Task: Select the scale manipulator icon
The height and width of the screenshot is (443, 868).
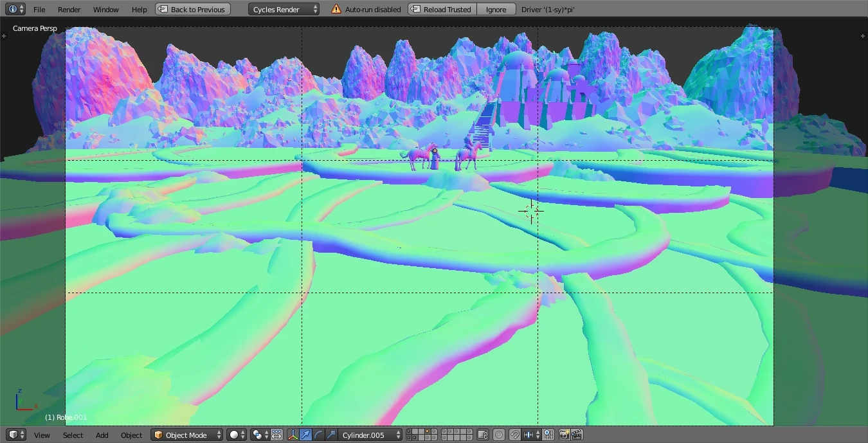Action: tap(331, 435)
